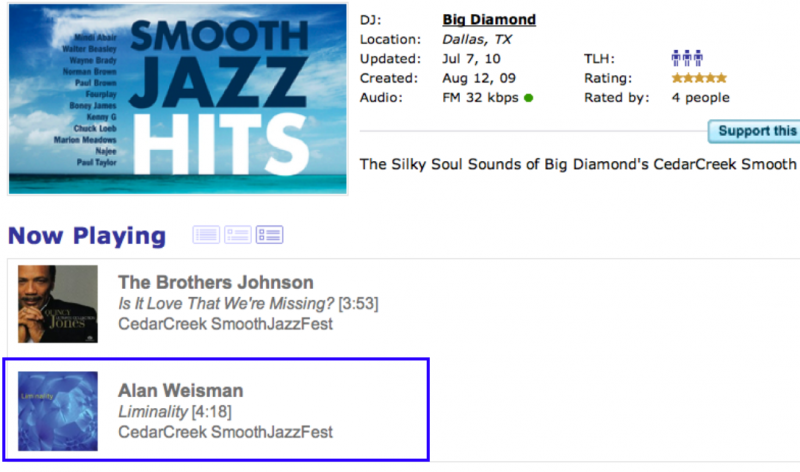Click the 4 people rated-by text
Image resolution: width=800 pixels, height=472 pixels.
click(x=700, y=98)
